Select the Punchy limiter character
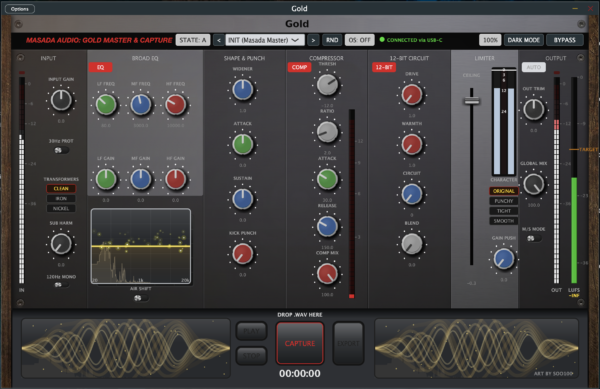Screen dimensions: 600x389 (x=504, y=201)
